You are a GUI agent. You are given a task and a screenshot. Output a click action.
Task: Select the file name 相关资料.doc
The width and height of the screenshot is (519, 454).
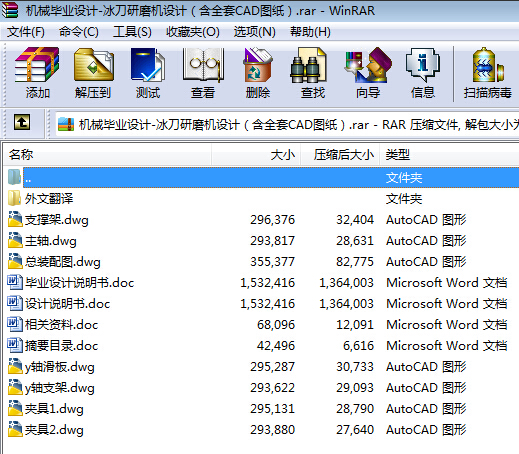pos(61,325)
